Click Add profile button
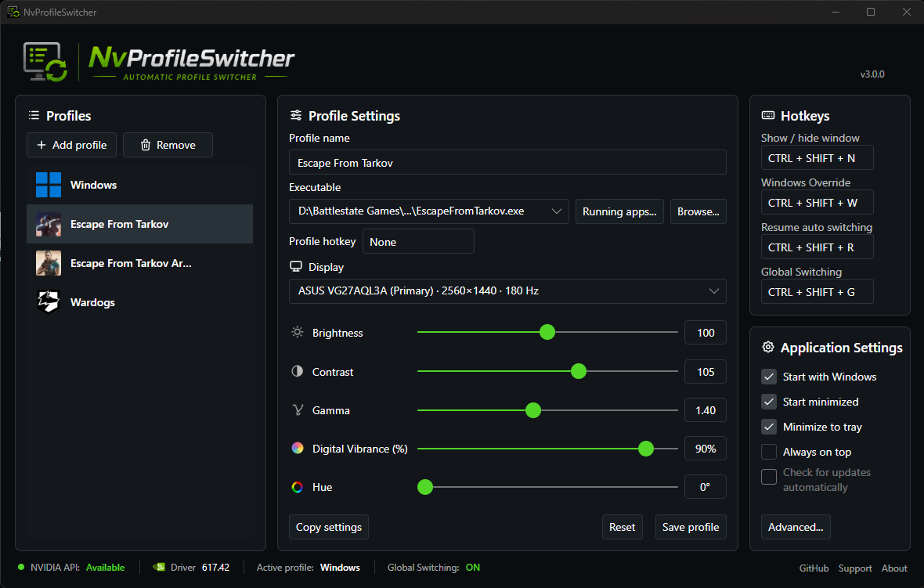This screenshot has width=924, height=588. [71, 145]
